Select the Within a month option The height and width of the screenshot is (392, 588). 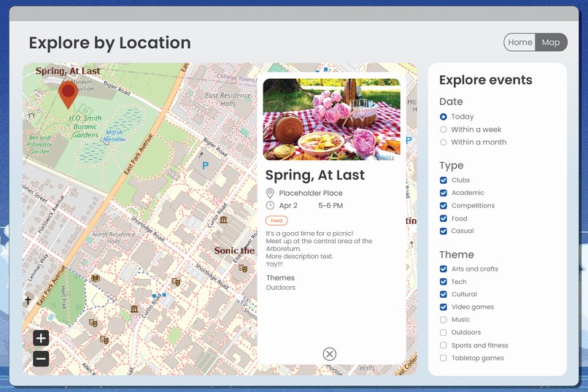pos(444,142)
